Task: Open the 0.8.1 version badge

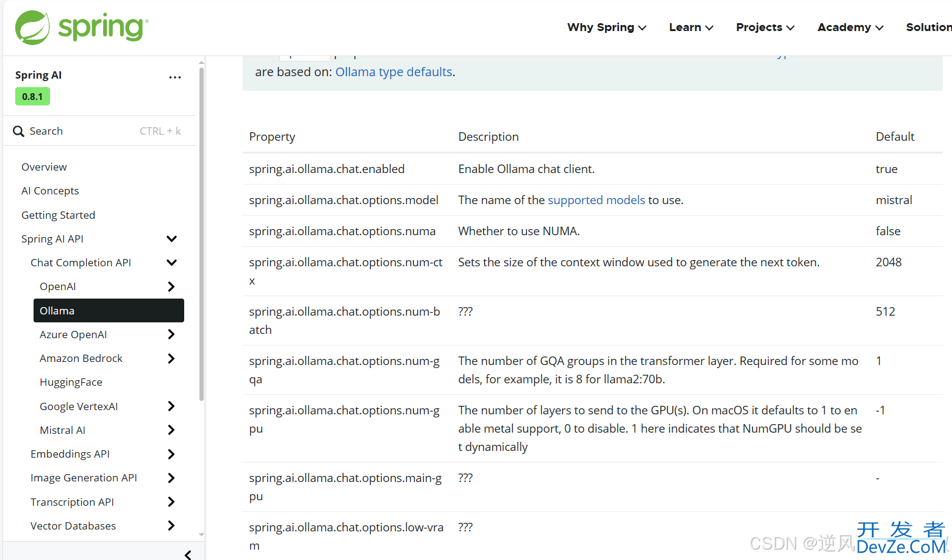Action: click(32, 96)
